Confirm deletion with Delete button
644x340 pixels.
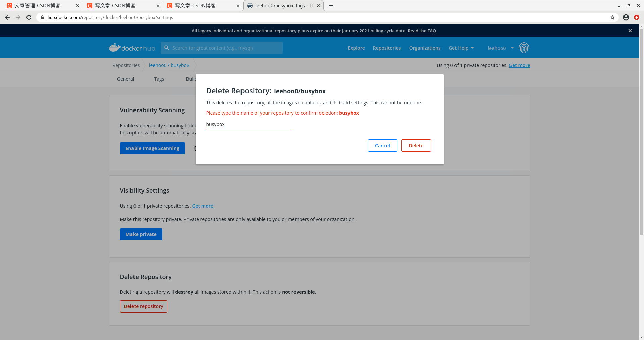pos(416,146)
